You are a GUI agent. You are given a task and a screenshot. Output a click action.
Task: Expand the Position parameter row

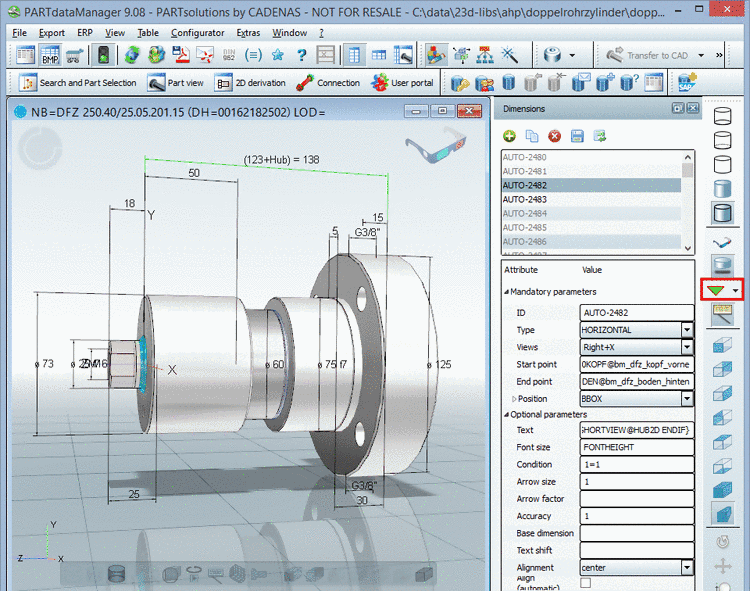pos(514,399)
